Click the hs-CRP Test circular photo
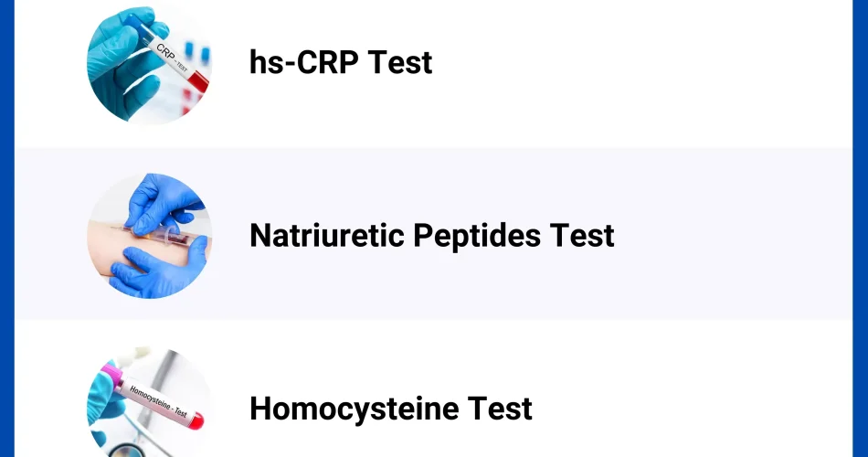The width and height of the screenshot is (868, 457). tap(149, 62)
